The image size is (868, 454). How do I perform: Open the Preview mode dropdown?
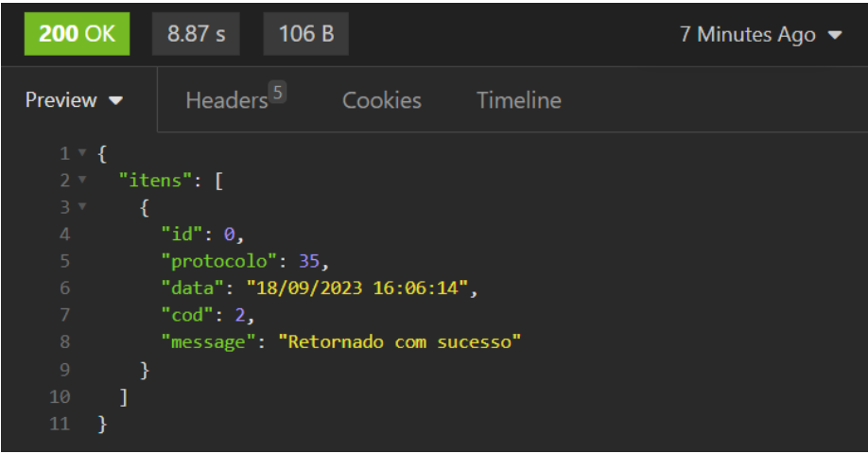coord(74,100)
